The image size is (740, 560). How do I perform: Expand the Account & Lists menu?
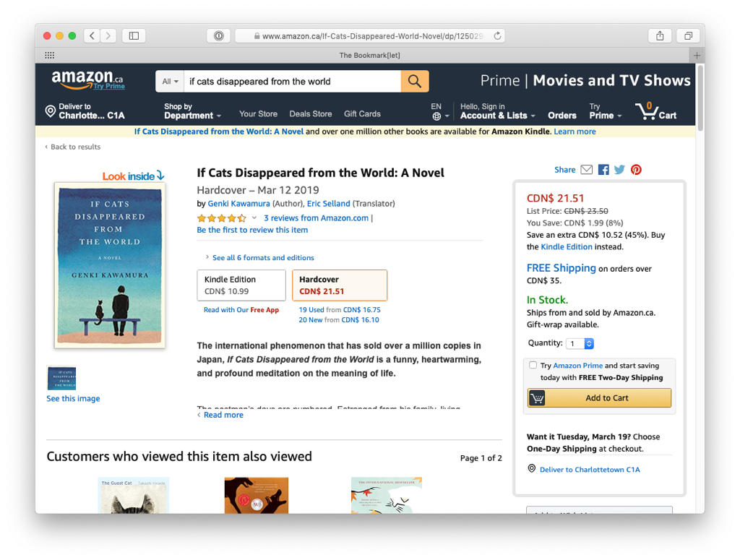pyautogui.click(x=498, y=111)
